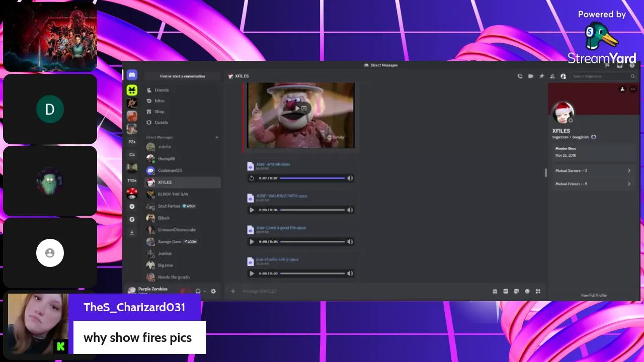Play jose-charlie kirk audio file
This screenshot has width=644, height=362.
pos(252,274)
